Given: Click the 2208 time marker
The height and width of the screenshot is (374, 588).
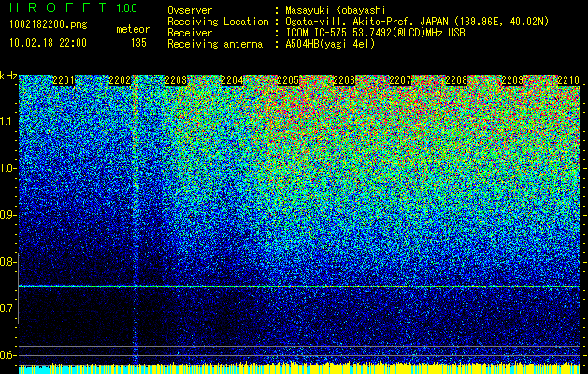Looking at the screenshot, I should tap(456, 80).
